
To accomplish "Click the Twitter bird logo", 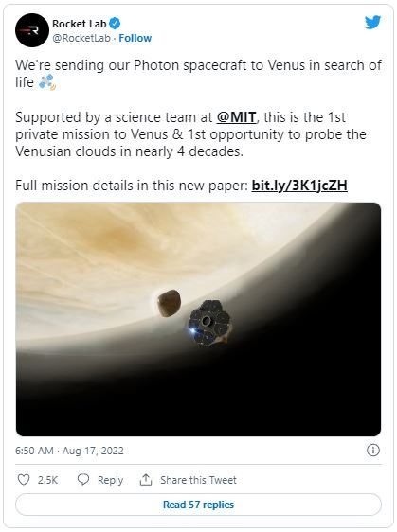I will 372,23.
